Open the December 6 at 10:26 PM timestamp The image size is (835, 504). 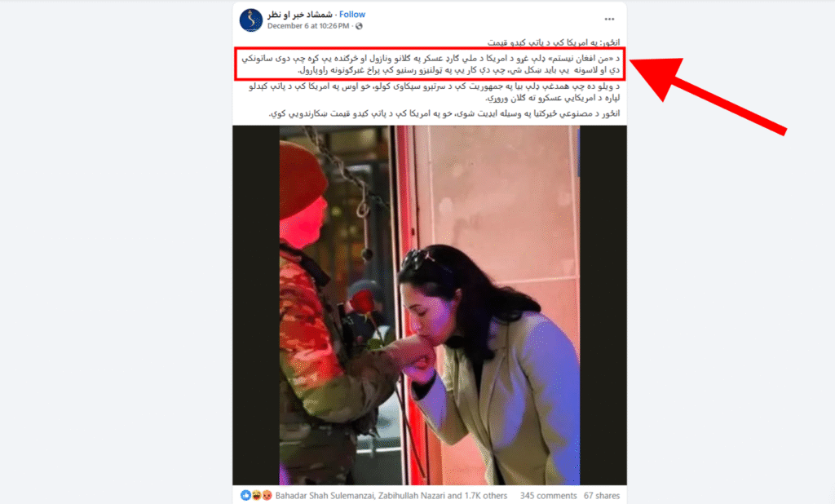[x=308, y=26]
